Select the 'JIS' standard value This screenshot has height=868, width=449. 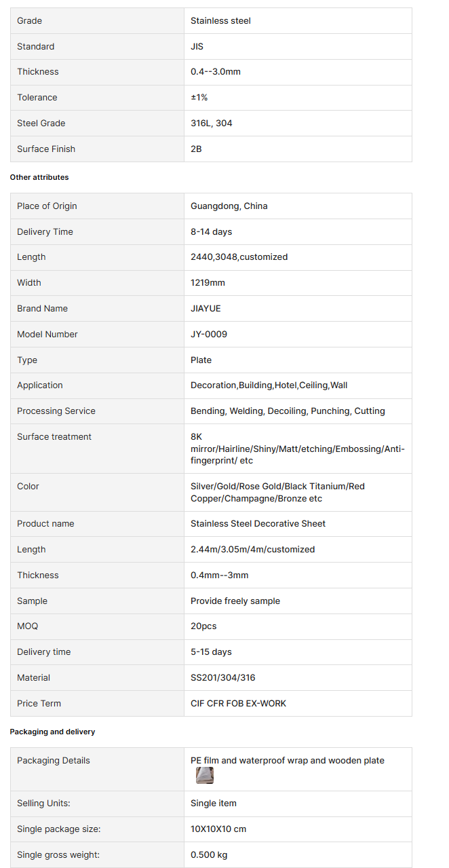(197, 47)
